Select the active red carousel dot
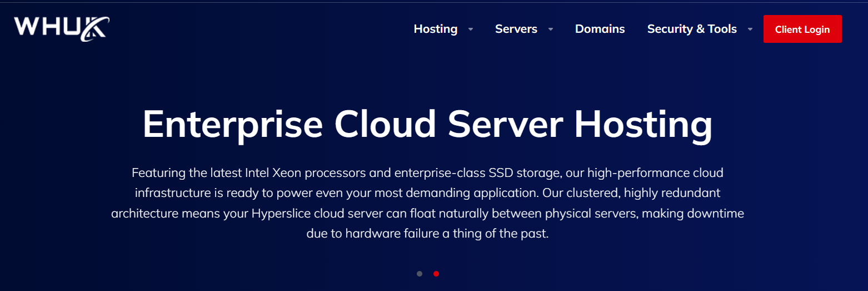The image size is (868, 291). [x=436, y=274]
